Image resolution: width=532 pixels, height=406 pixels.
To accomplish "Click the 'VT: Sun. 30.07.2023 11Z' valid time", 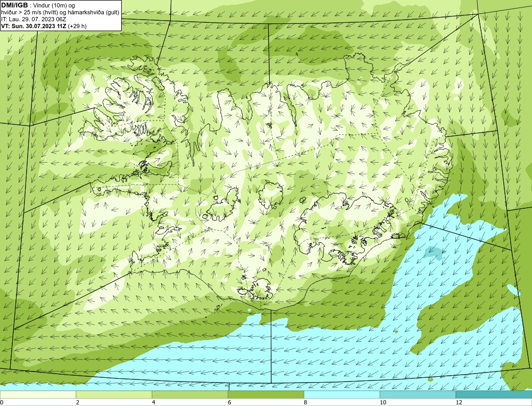I will 34,26.
